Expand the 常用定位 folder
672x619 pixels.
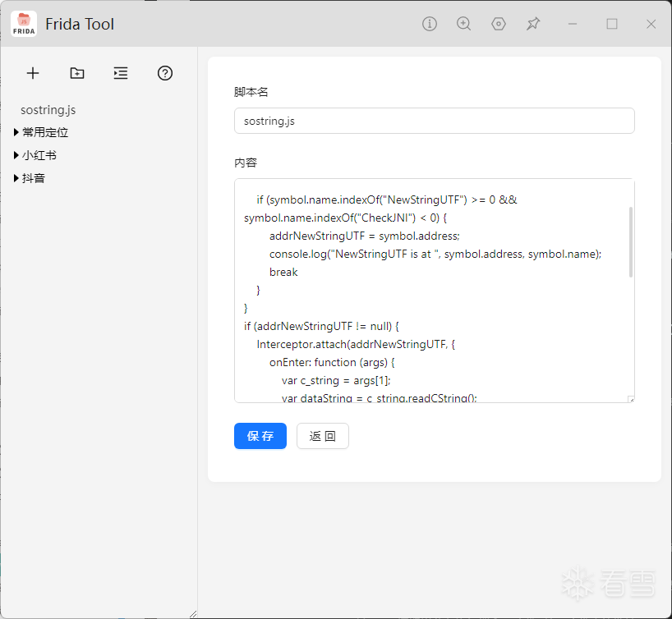(41, 132)
